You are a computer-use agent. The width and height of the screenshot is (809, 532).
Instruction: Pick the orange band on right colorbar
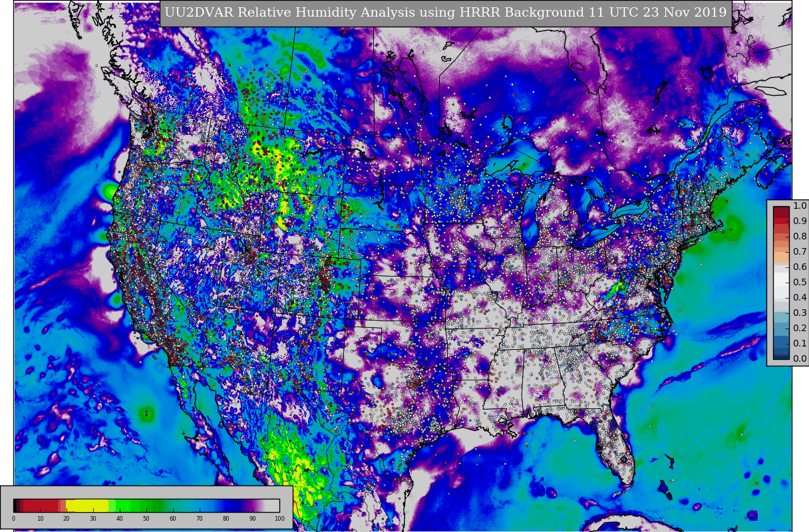tap(781, 257)
